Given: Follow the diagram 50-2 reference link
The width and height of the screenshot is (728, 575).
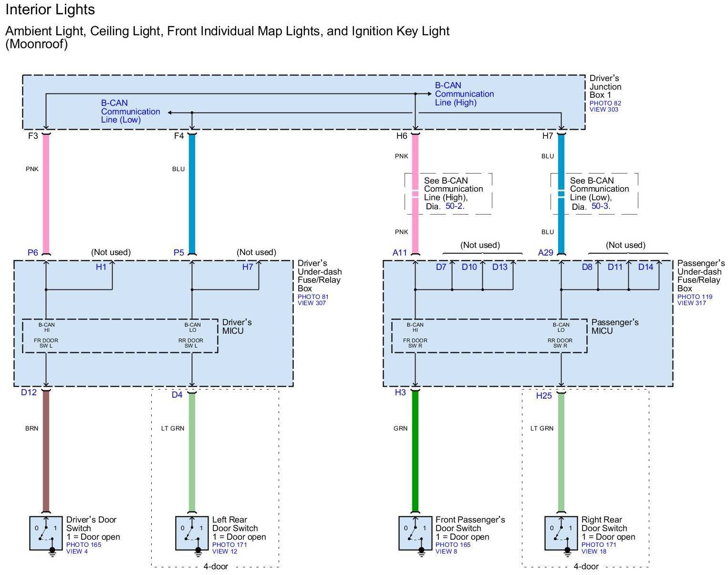Looking at the screenshot, I should [455, 206].
